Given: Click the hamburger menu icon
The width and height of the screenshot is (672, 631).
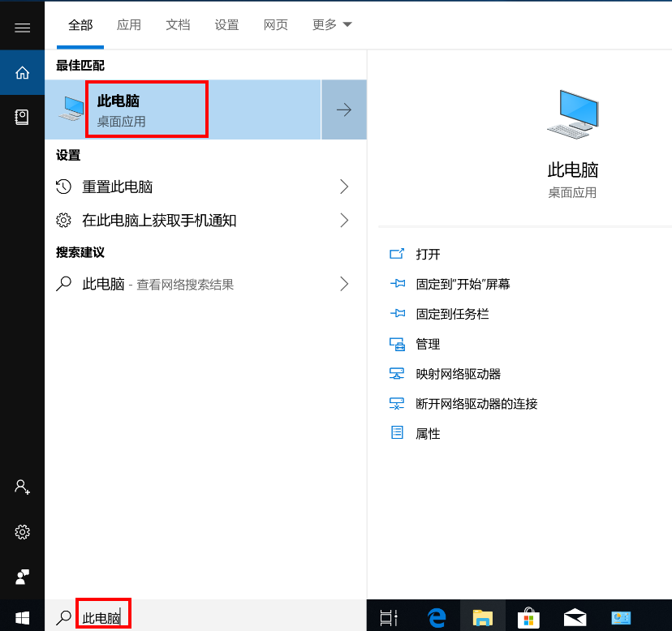Looking at the screenshot, I should point(22,28).
